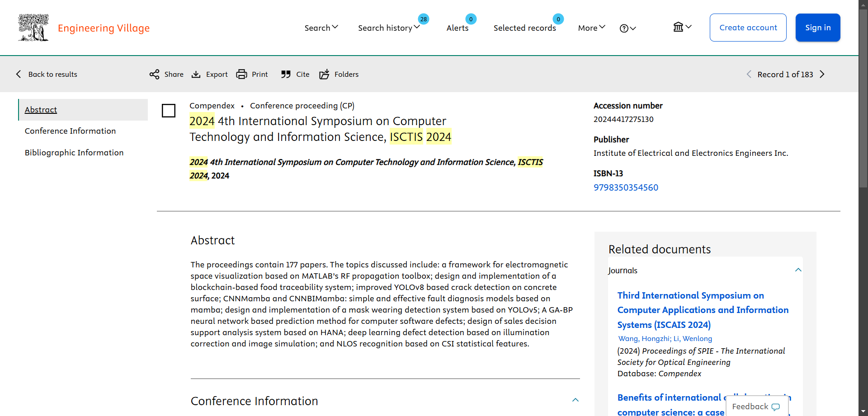Click the Sign in button
The width and height of the screenshot is (868, 416).
click(818, 28)
